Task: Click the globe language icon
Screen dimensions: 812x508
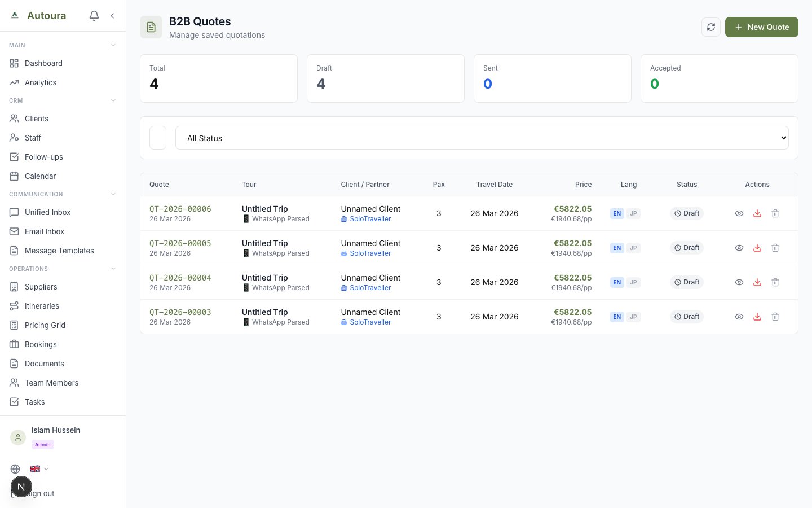Action: [15, 469]
